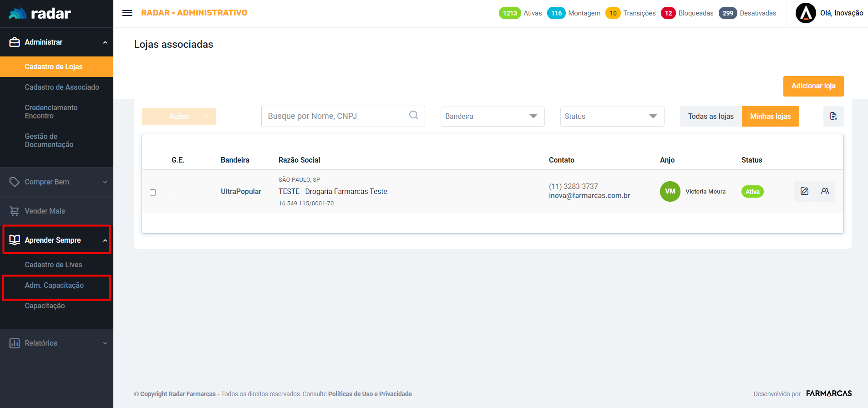Click the Busque por Nome, CNPJ field
The width and height of the screenshot is (868, 408).
pos(336,116)
